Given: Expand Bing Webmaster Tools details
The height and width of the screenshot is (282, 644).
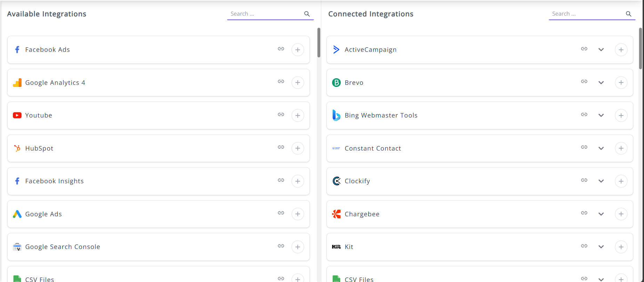Looking at the screenshot, I should tap(601, 115).
